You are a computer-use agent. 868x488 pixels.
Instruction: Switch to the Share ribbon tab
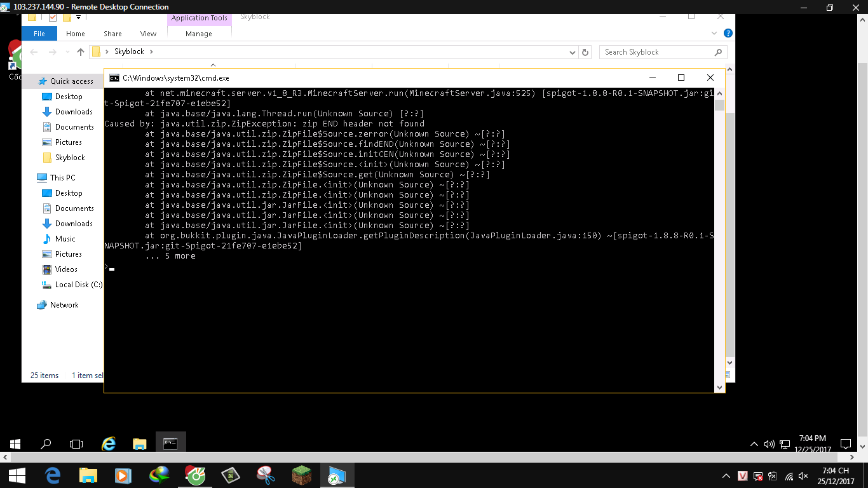[112, 34]
